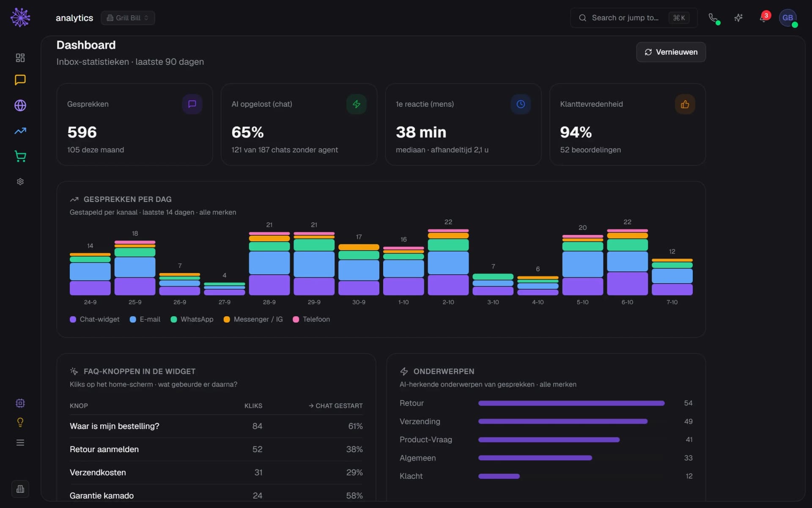Toggle Chat-widget legend entry
The width and height of the screenshot is (812, 508).
coord(95,319)
